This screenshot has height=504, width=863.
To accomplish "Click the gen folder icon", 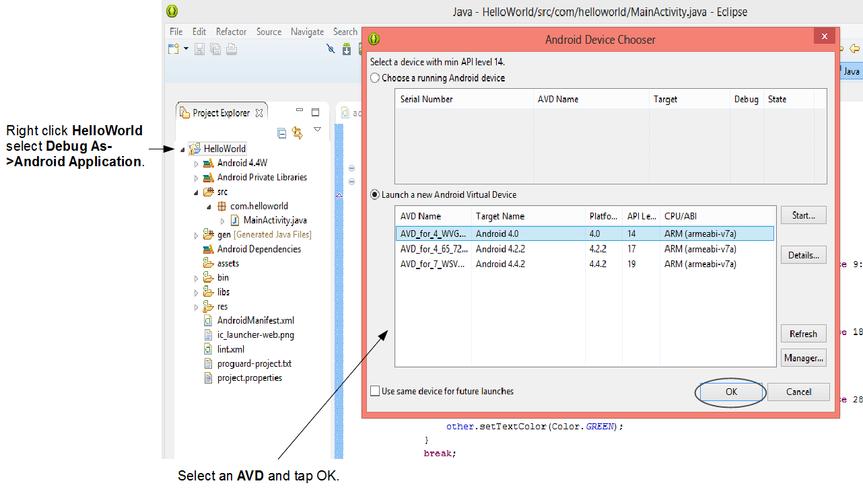I will click(209, 235).
